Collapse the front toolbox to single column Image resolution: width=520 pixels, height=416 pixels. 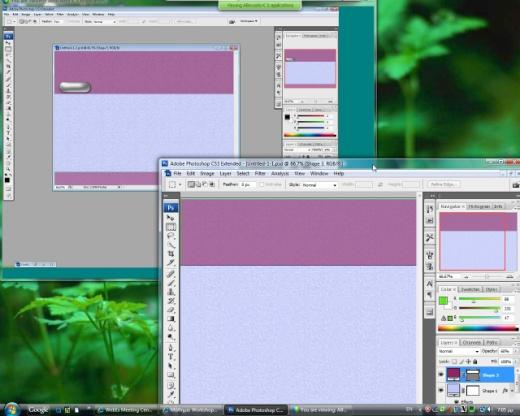166,196
